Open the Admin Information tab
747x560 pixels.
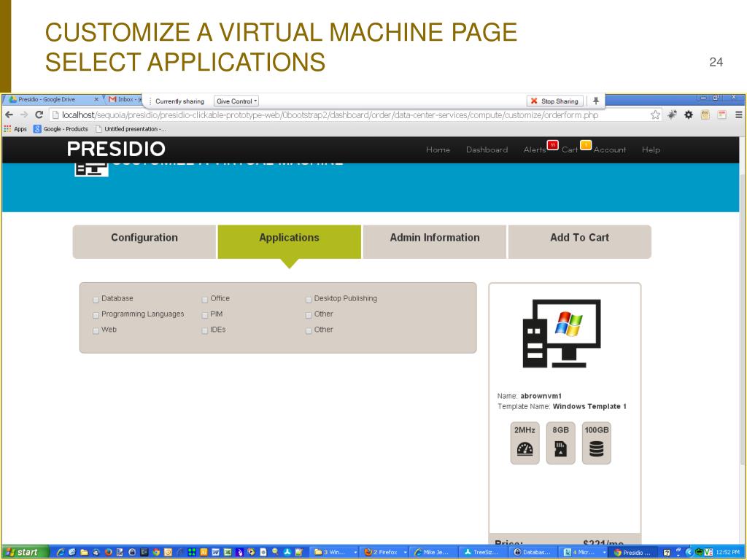point(435,242)
